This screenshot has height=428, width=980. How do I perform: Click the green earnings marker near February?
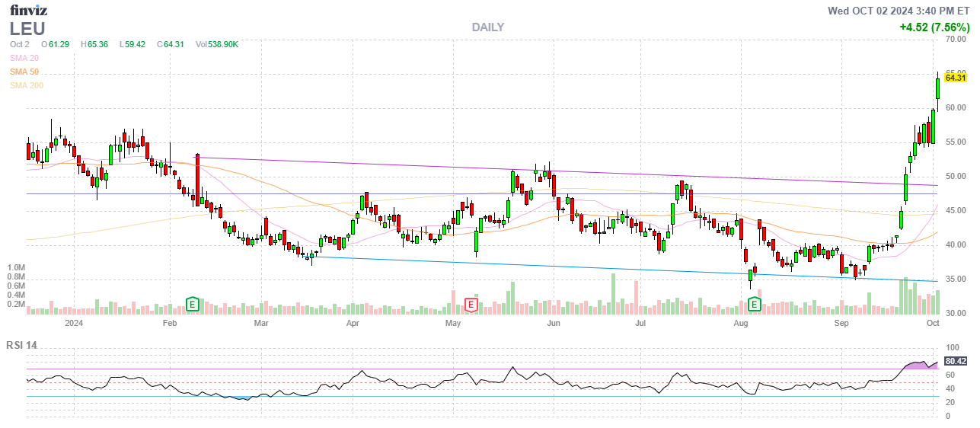(193, 305)
